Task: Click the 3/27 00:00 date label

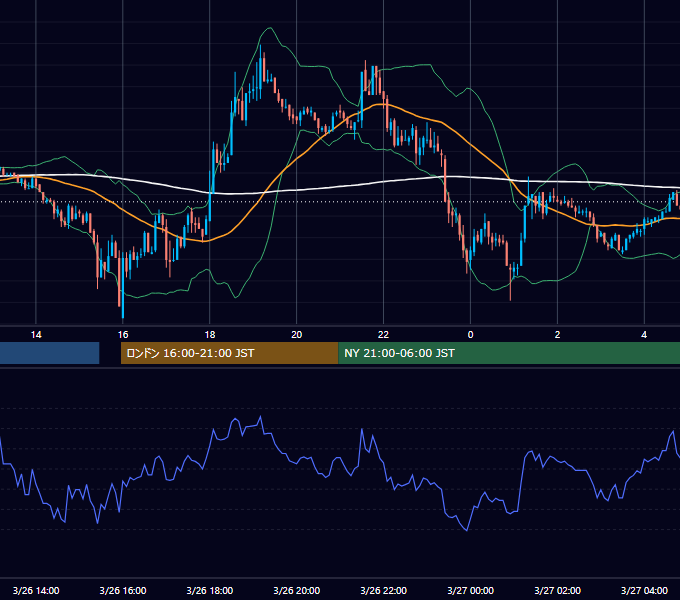Action: click(x=471, y=590)
